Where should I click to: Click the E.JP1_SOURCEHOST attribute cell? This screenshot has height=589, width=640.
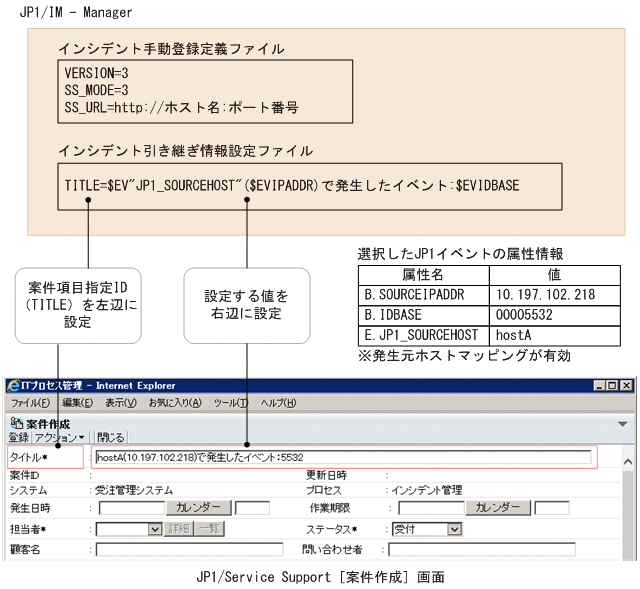(x=424, y=336)
